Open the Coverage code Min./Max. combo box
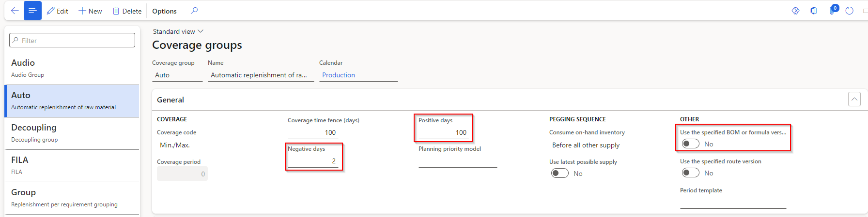 click(x=210, y=145)
